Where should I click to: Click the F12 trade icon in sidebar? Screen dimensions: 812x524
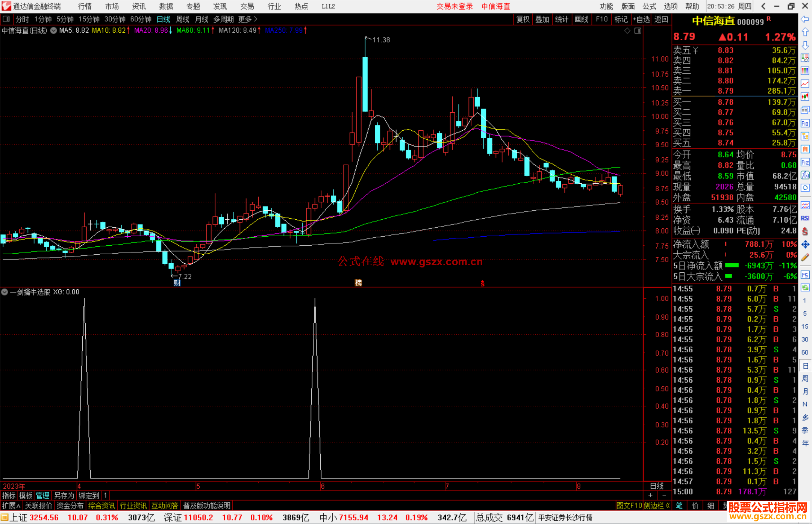pos(805,162)
